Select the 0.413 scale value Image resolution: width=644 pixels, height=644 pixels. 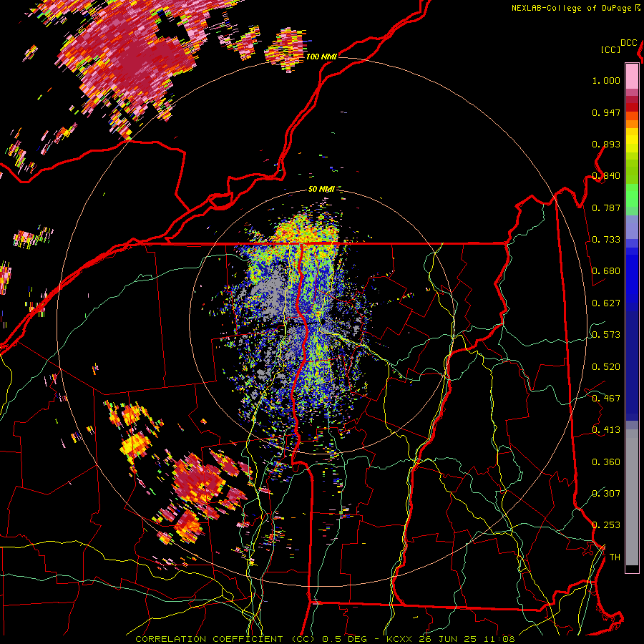point(606,430)
